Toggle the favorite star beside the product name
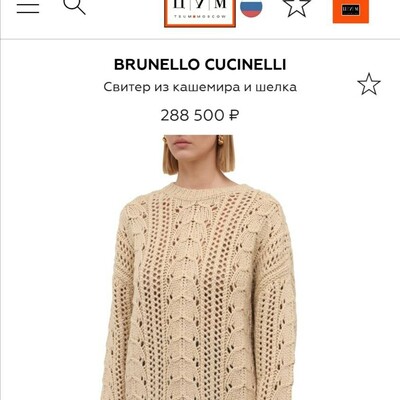Screen dimensions: 400x400 (369, 84)
